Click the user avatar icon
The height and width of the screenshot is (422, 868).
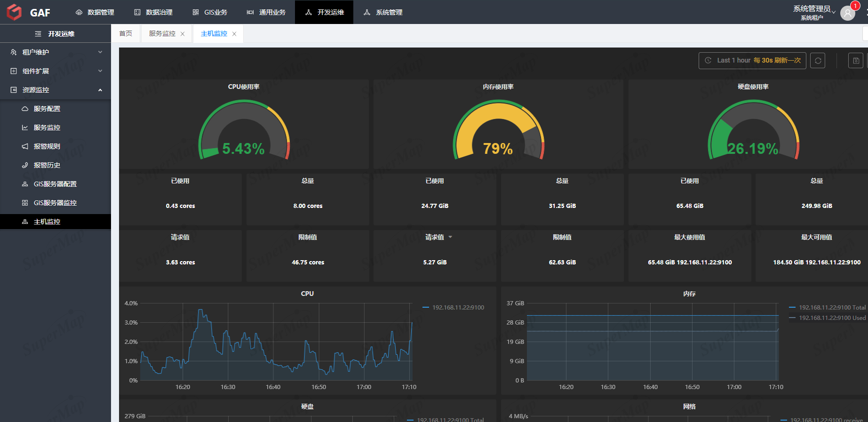click(848, 13)
